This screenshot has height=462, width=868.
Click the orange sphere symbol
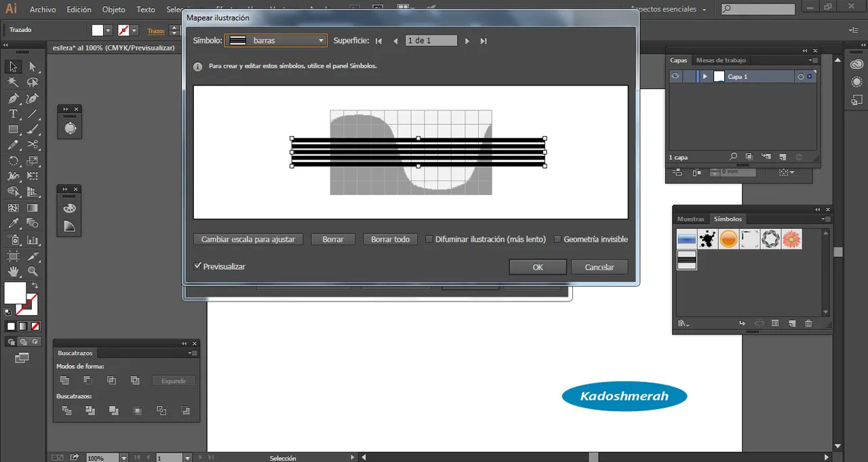click(x=728, y=239)
